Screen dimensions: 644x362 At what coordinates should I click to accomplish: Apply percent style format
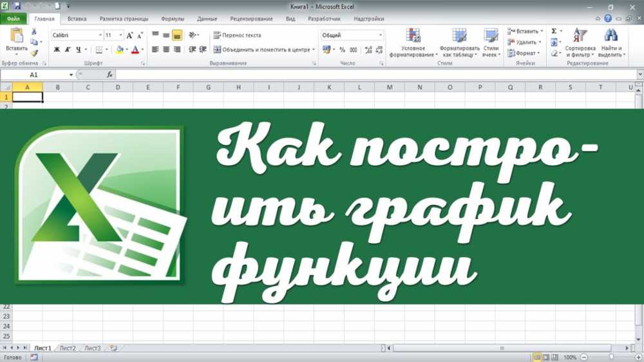[x=342, y=50]
